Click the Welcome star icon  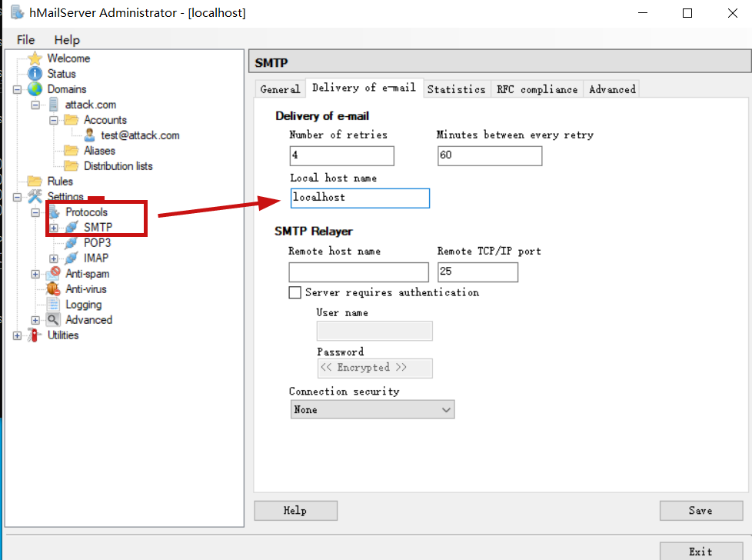tap(35, 58)
